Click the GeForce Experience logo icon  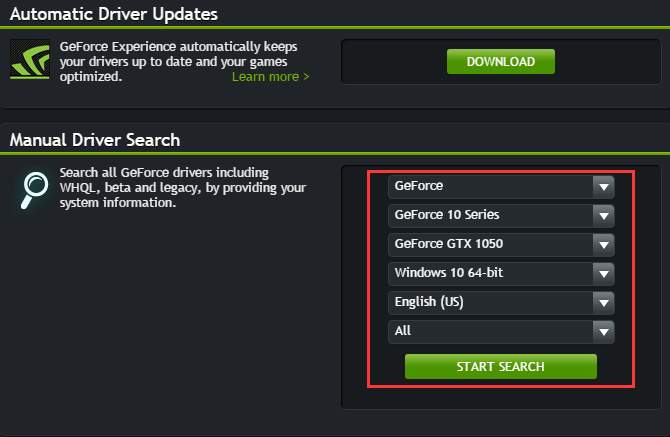point(30,59)
